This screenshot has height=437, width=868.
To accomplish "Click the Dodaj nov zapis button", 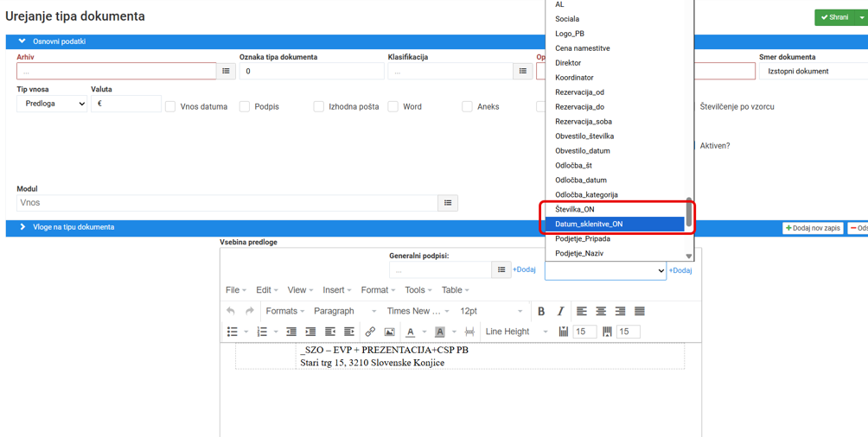I will [813, 228].
